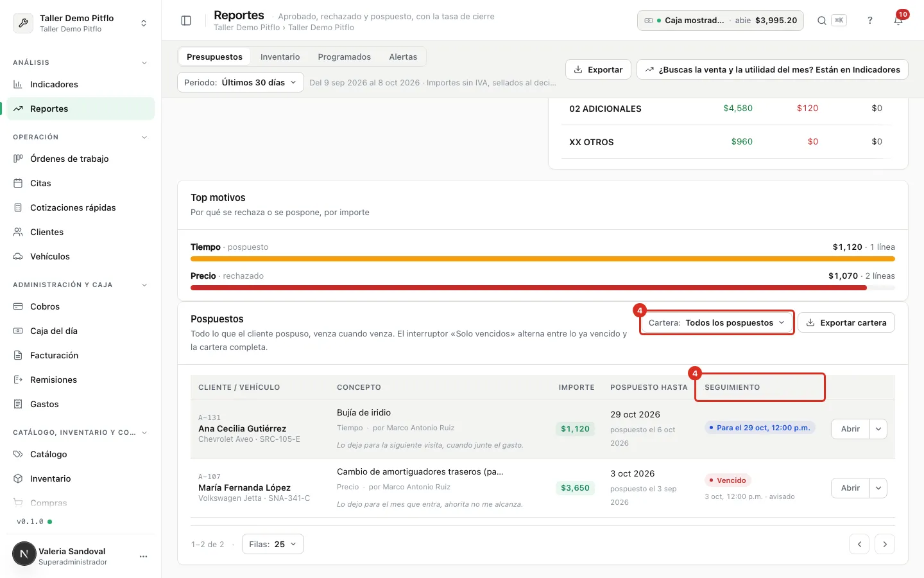Go to next page of Pospuestos table
The height and width of the screenshot is (578, 924).
(885, 544)
